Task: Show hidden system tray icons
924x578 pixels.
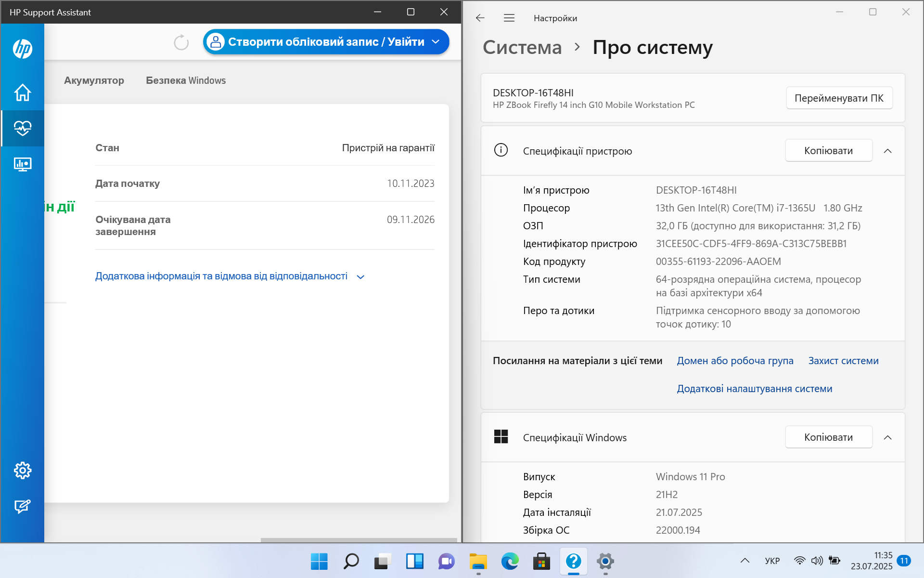Action: click(745, 561)
